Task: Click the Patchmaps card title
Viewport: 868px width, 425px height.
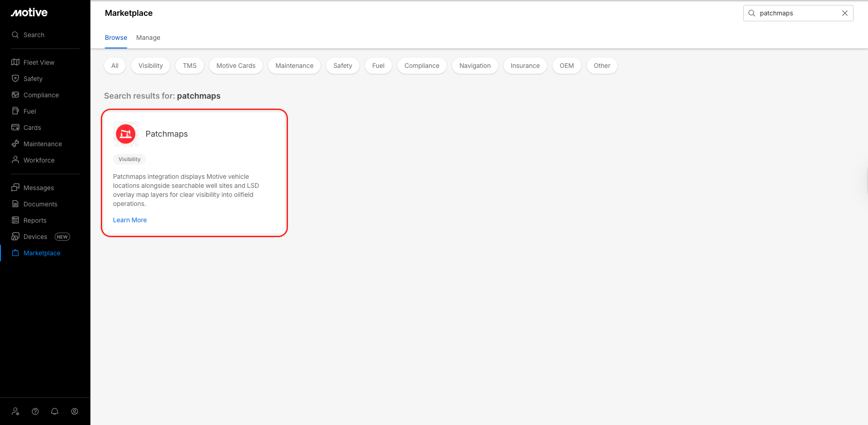Action: 166,134
